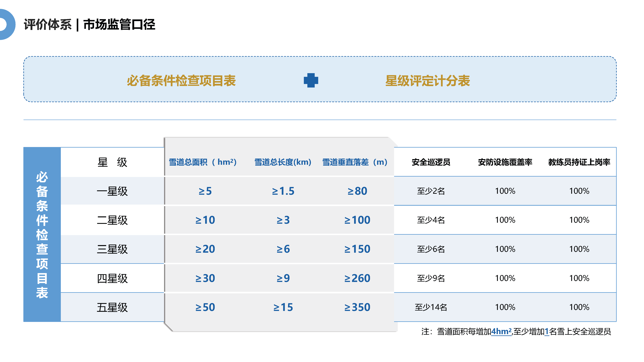Viewport: 644px width, 362px height.
Task: Select the 五星级 row label
Action: pos(112,307)
